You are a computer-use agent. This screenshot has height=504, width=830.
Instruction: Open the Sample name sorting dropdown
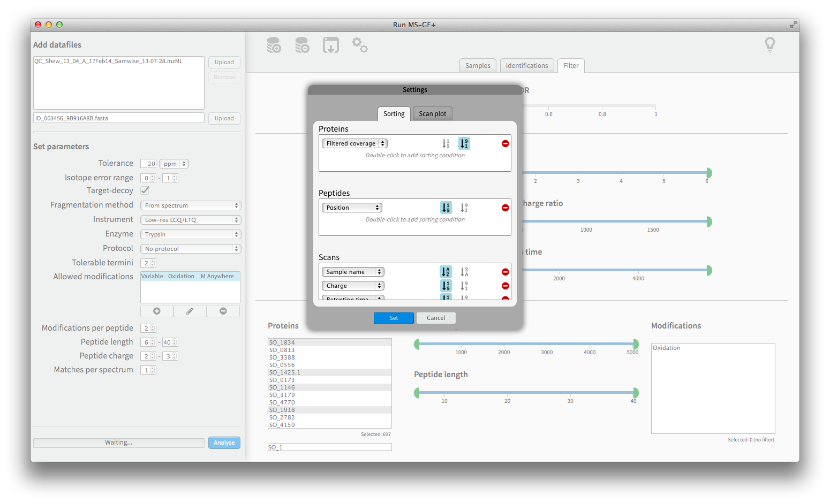pos(353,272)
